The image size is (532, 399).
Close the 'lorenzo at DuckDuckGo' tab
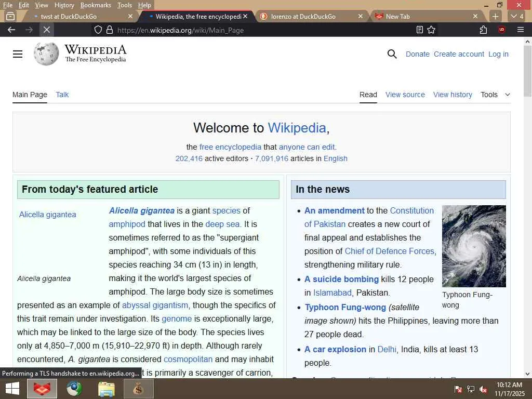pyautogui.click(x=361, y=16)
